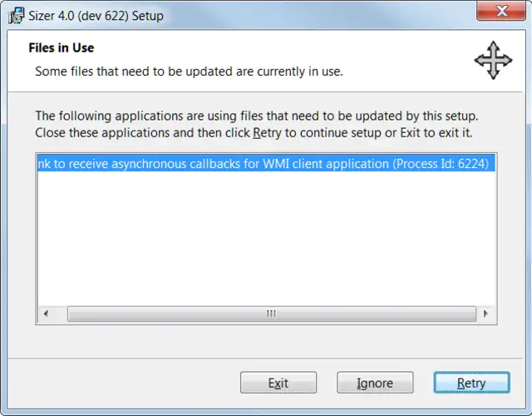Click the scrollbar track left of the thumb
This screenshot has width=532, height=416.
point(60,314)
